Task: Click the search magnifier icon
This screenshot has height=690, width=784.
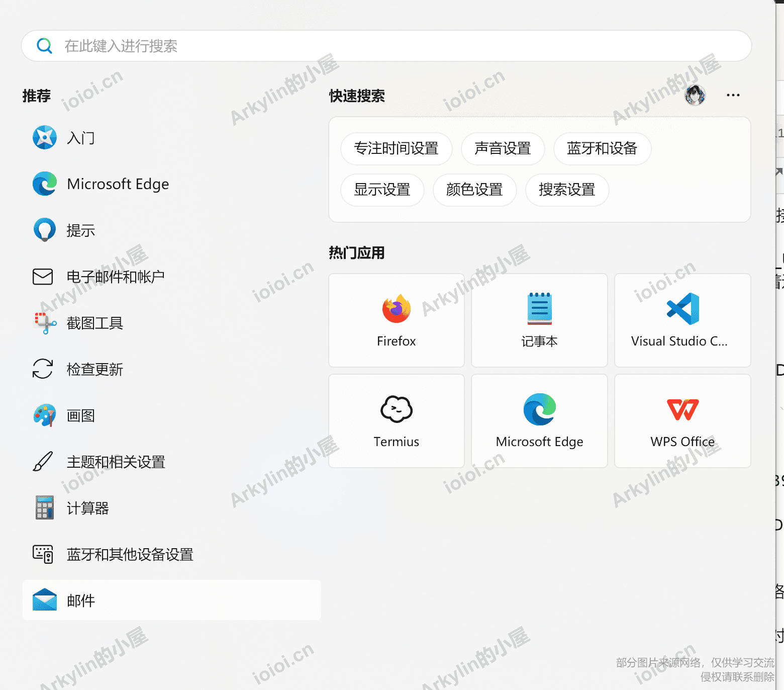Action: point(44,46)
